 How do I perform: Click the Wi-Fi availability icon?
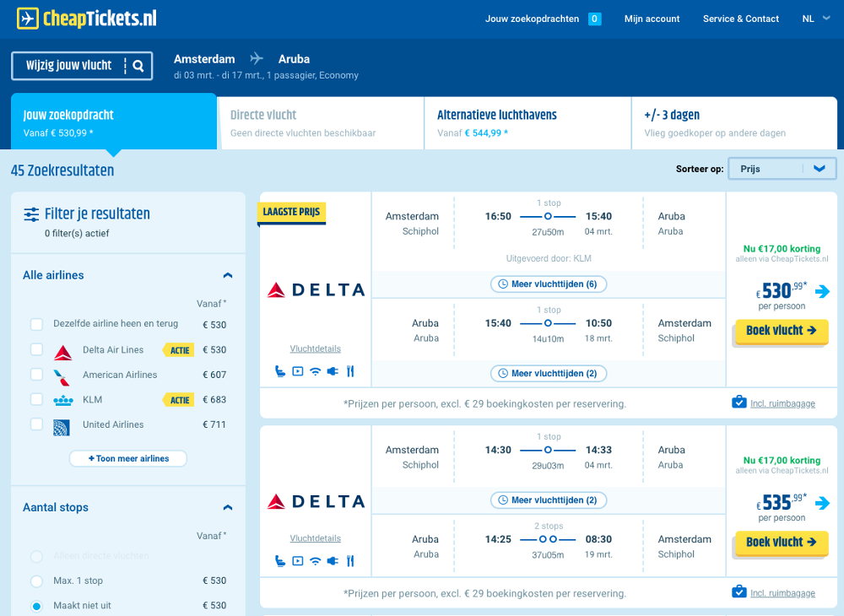pyautogui.click(x=315, y=370)
